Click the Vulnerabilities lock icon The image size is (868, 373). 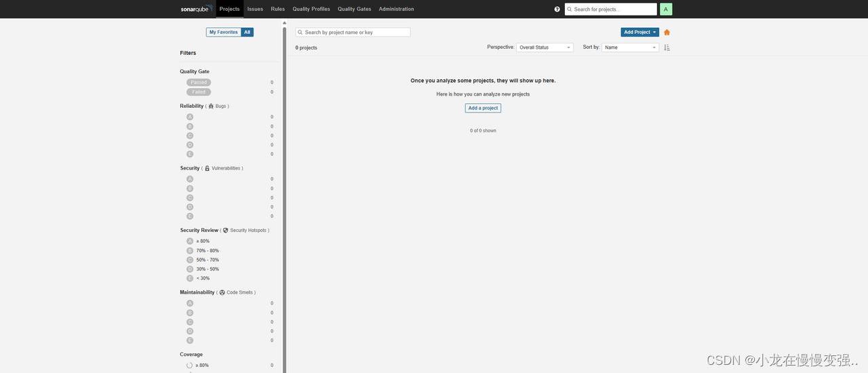(208, 168)
